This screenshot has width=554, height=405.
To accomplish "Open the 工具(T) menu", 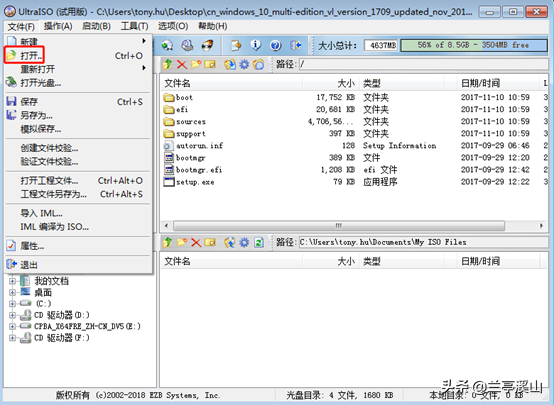I will pos(134,26).
